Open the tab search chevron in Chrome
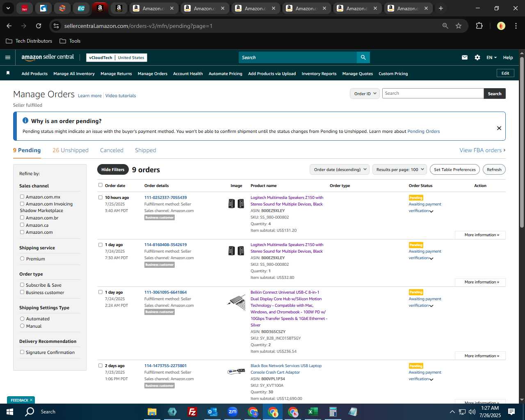Screen dimensions: 525x420 tap(8, 8)
